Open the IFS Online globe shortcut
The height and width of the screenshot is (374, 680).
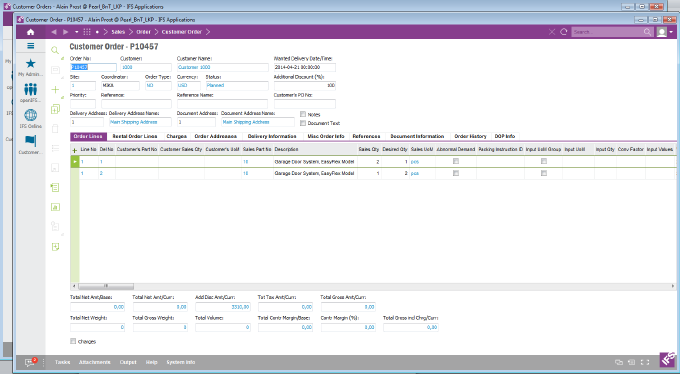30,115
